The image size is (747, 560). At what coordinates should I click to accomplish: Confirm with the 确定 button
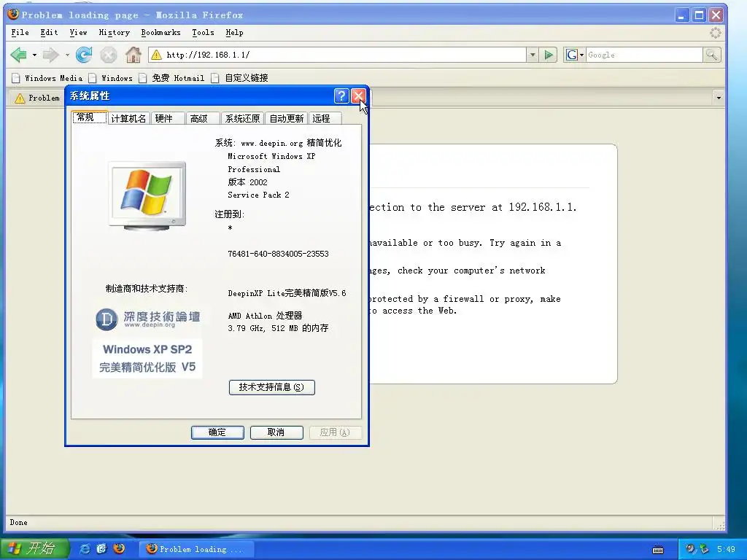[217, 432]
